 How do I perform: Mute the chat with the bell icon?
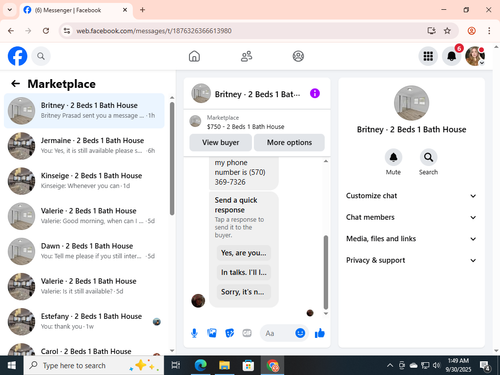(393, 157)
